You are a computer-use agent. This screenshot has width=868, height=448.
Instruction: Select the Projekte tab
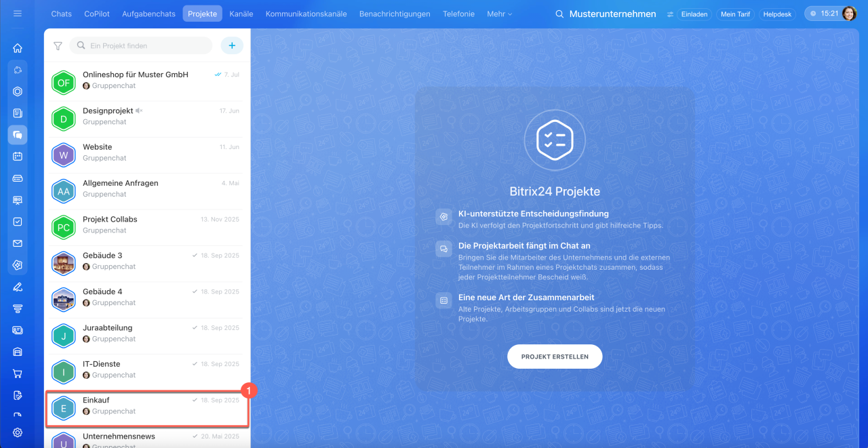click(x=202, y=14)
